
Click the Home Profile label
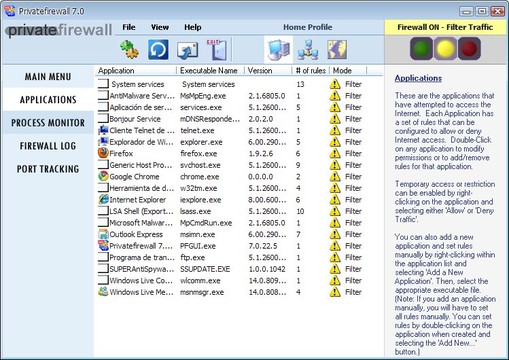click(x=308, y=27)
